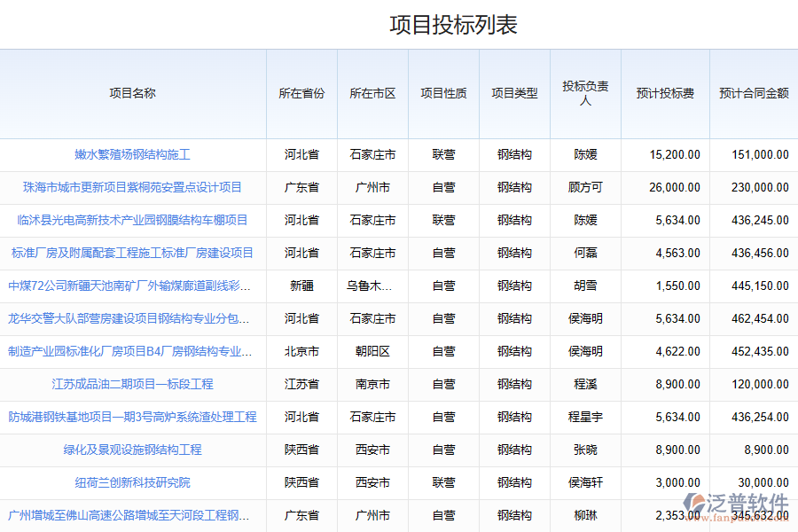Click the 绿化及景观设施钢结构工程 link
This screenshot has height=532, width=798.
point(133,450)
